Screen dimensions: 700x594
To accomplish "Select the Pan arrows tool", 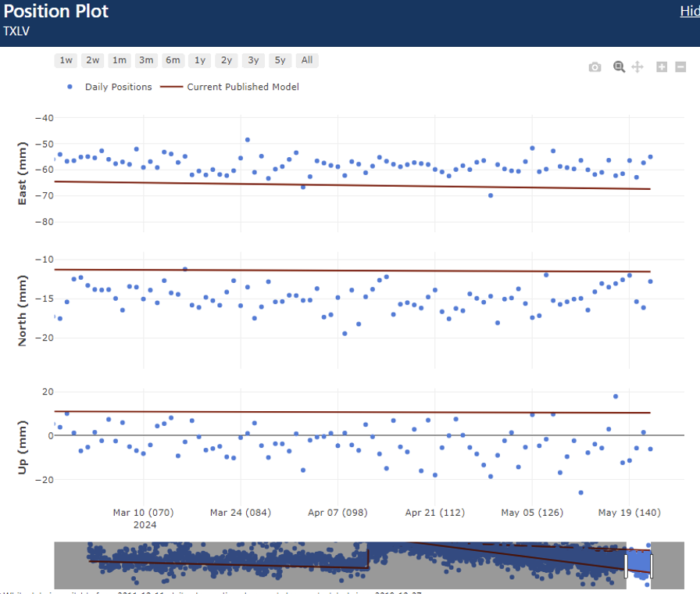I will (637, 67).
